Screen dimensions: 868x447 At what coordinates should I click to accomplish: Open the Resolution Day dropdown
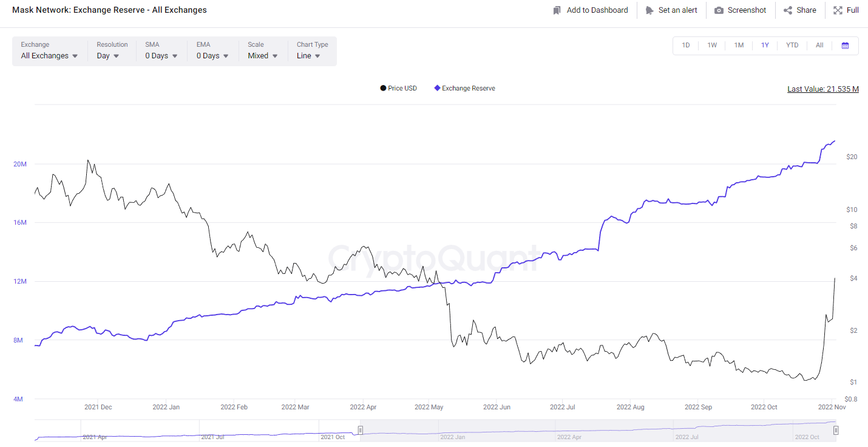click(x=108, y=56)
